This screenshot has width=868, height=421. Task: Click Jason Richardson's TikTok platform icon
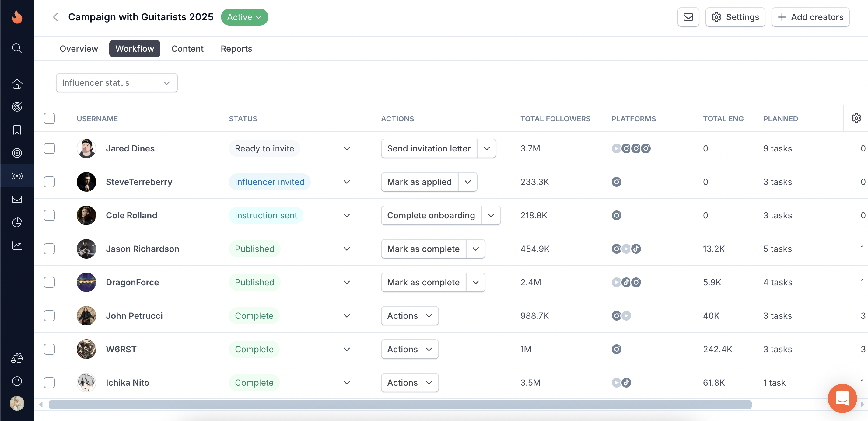click(x=636, y=249)
